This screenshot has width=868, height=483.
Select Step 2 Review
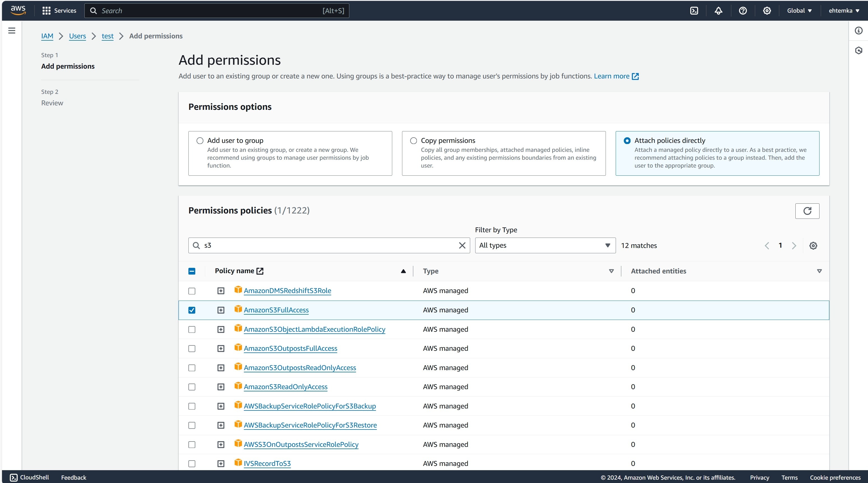52,103
